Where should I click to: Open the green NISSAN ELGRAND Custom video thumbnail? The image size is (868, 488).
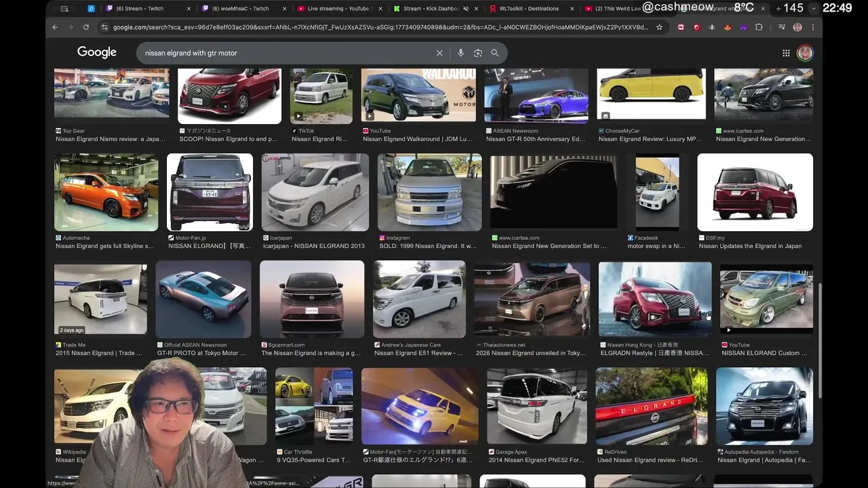pyautogui.click(x=766, y=299)
